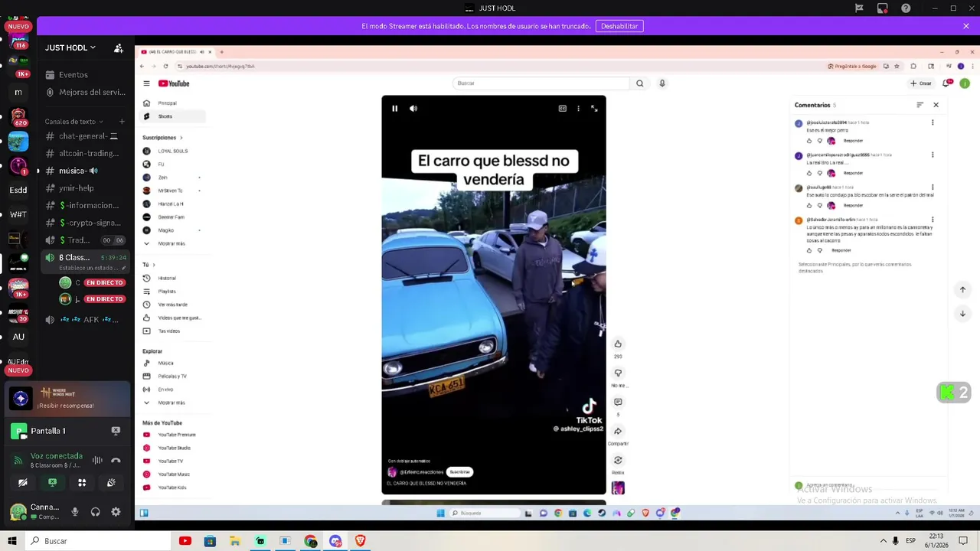980x551 pixels.
Task: Focus the YouTube Buscar search field
Action: point(541,83)
